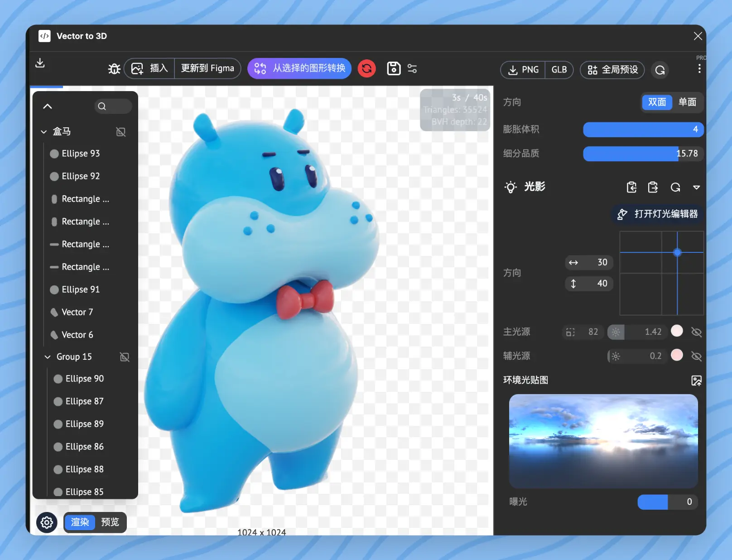Click the download icon at top left
732x560 pixels.
[40, 63]
